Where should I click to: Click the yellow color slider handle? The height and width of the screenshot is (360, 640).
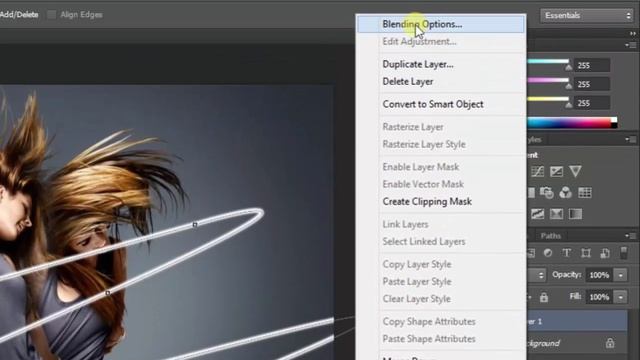[x=568, y=105]
